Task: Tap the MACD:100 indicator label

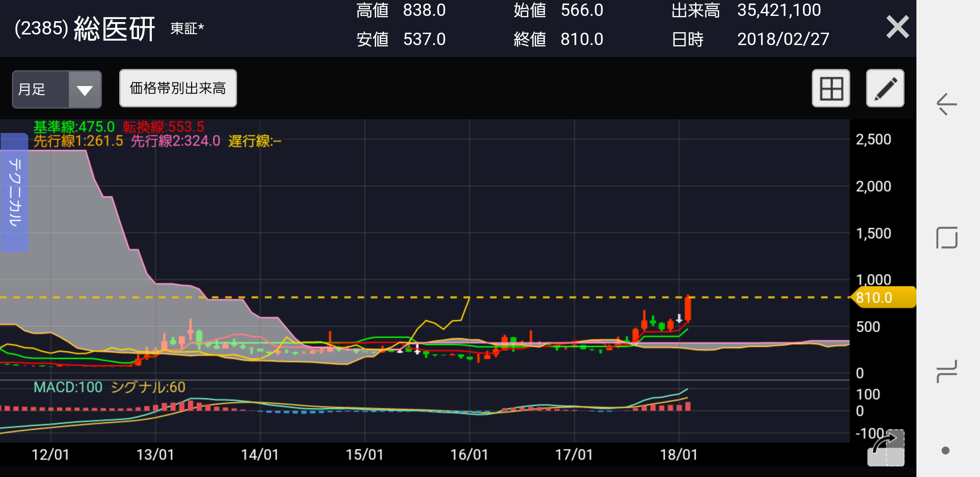Action: click(68, 387)
